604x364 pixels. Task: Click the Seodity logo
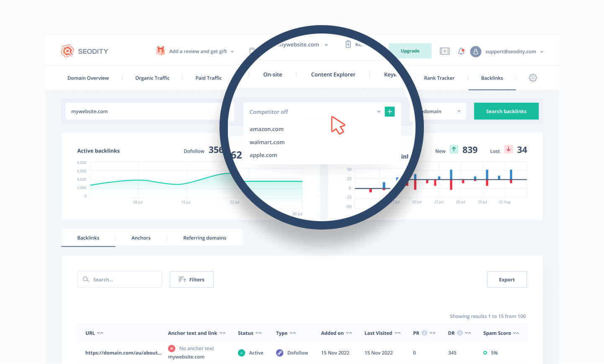tap(84, 51)
